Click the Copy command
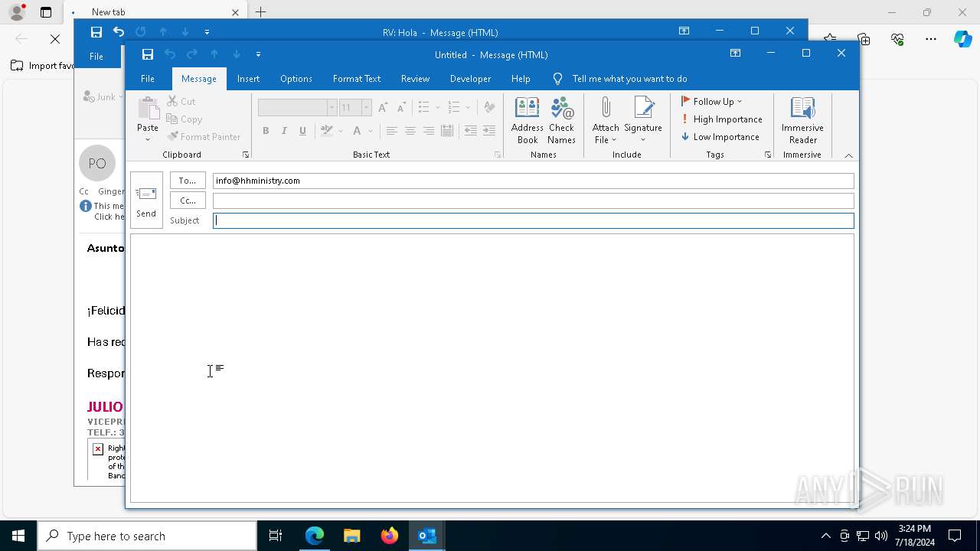The image size is (980, 551). tap(185, 119)
